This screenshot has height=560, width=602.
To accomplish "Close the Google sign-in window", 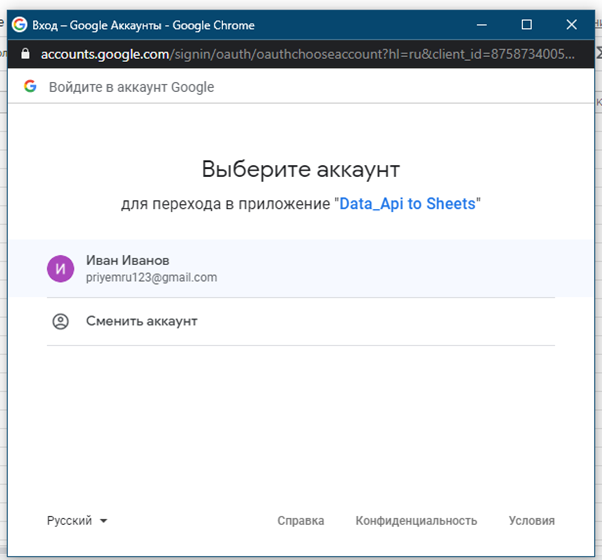I will pyautogui.click(x=572, y=25).
